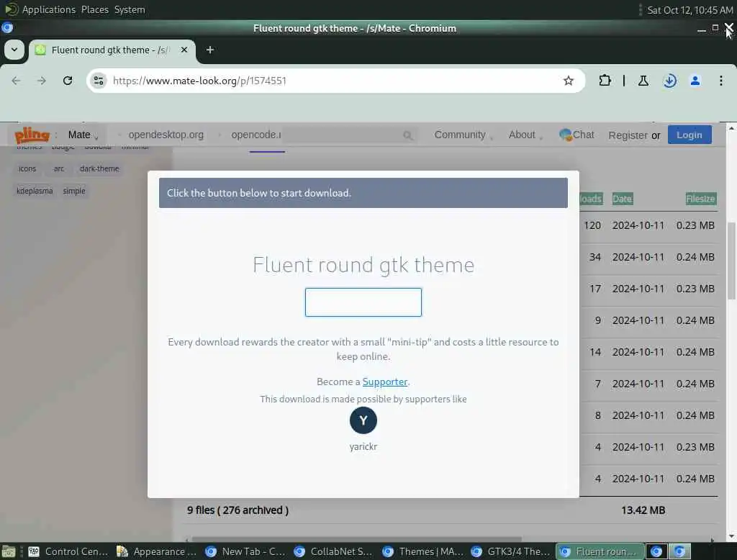
Task: Click the row with 17 downloads
Action: coord(648,289)
